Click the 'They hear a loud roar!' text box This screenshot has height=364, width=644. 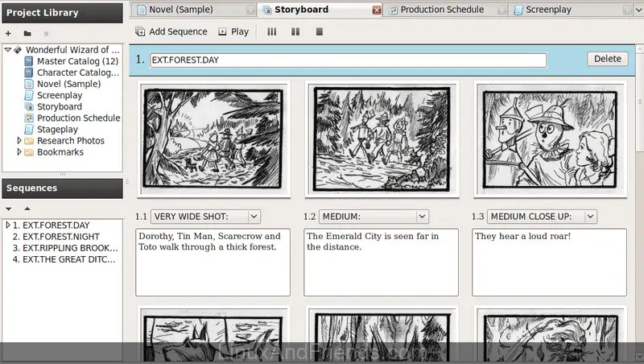click(x=549, y=262)
